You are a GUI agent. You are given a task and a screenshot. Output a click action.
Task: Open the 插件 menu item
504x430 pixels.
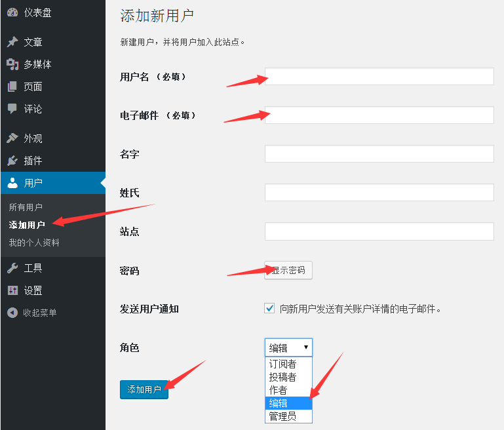(x=53, y=161)
